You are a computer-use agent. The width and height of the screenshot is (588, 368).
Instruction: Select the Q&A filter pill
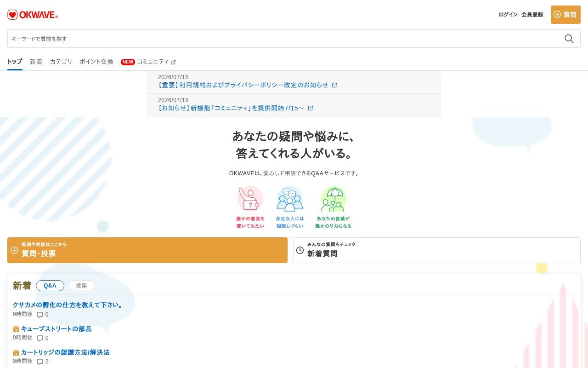point(50,286)
